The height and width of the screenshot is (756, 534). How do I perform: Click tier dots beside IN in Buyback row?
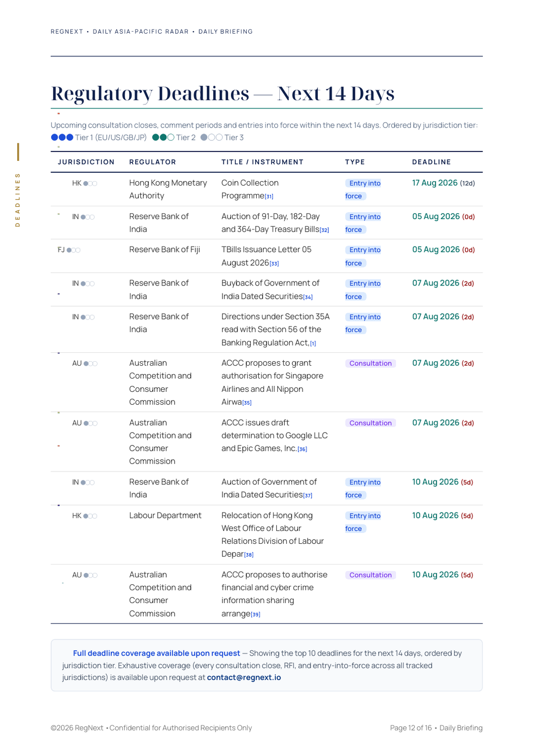[88, 284]
